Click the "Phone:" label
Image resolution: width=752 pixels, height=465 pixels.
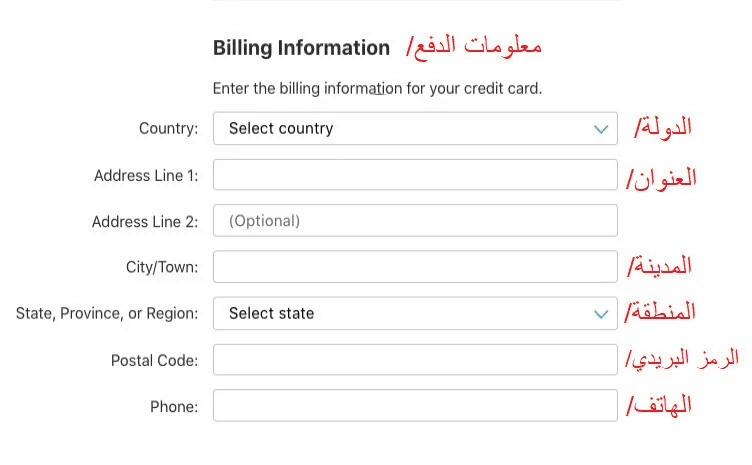click(174, 406)
